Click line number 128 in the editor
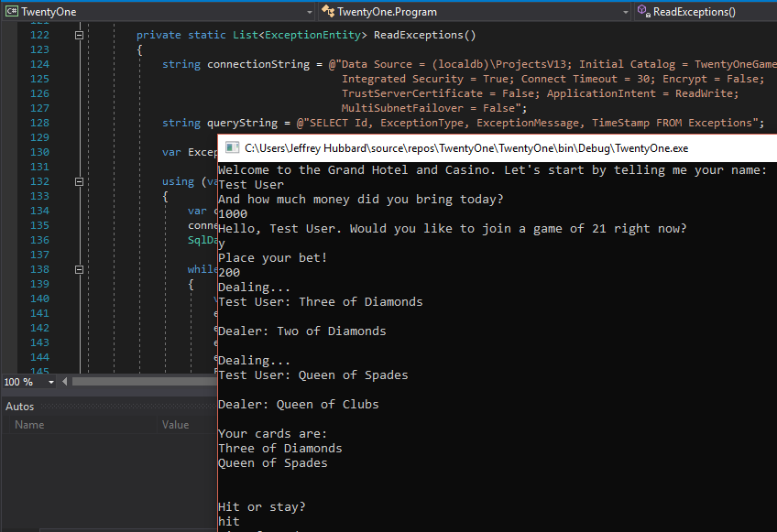The width and height of the screenshot is (777, 532). [x=39, y=123]
